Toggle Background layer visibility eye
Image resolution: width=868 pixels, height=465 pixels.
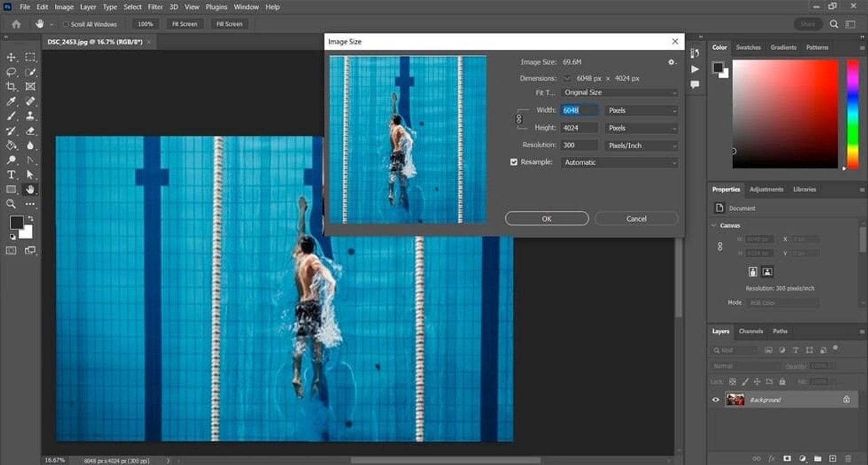(716, 399)
